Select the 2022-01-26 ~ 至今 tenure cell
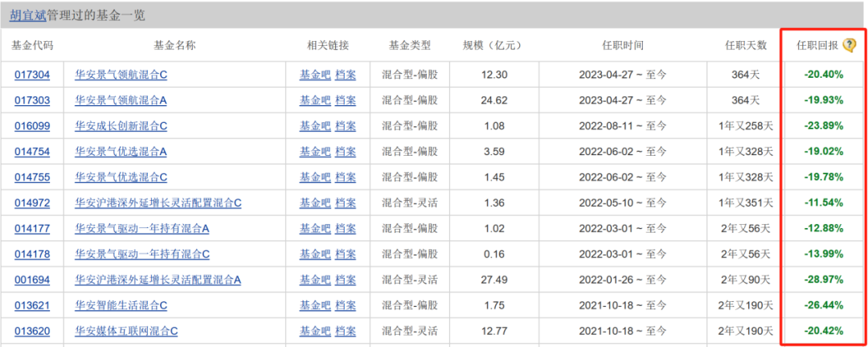Viewport: 868px width, 347px height. 622,280
